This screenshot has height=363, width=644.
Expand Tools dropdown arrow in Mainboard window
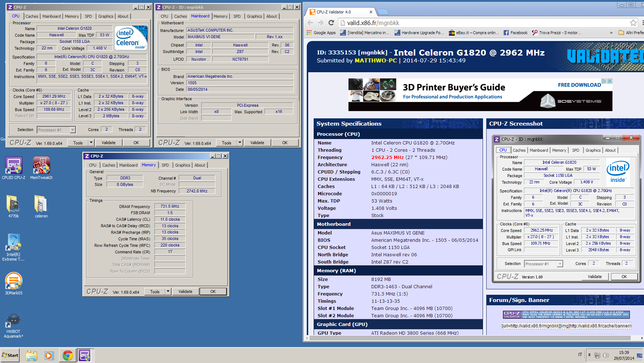point(240,143)
